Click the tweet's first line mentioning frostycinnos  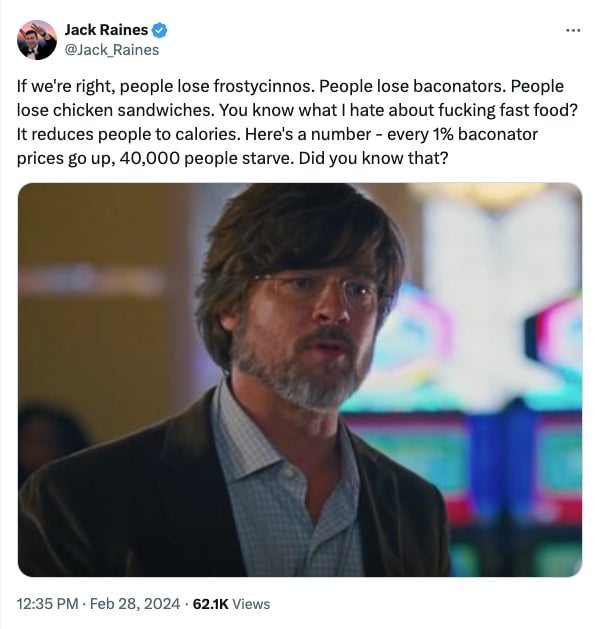coord(290,86)
